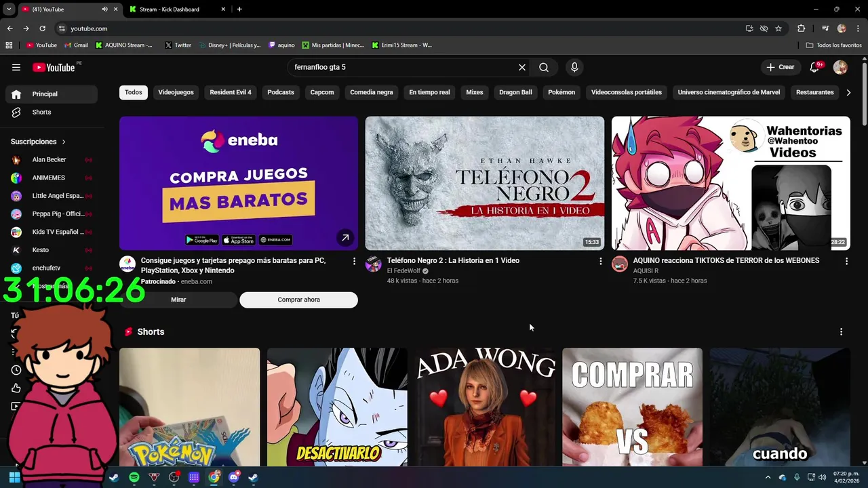Open options menu for AQUINO reacciona TIKTOKS video
868x488 pixels.
pos(846,261)
